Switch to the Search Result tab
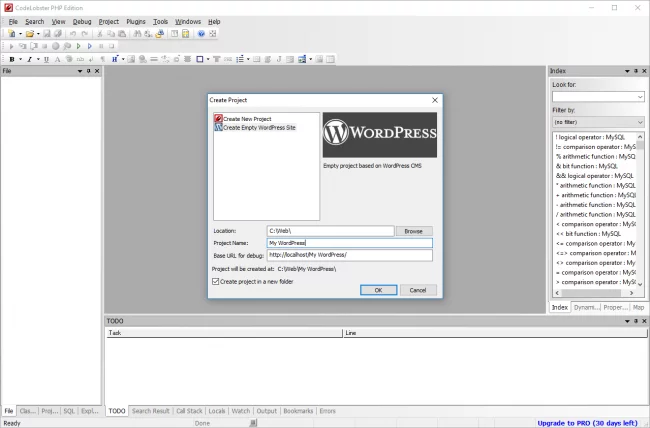The image size is (650, 428). pos(150,411)
